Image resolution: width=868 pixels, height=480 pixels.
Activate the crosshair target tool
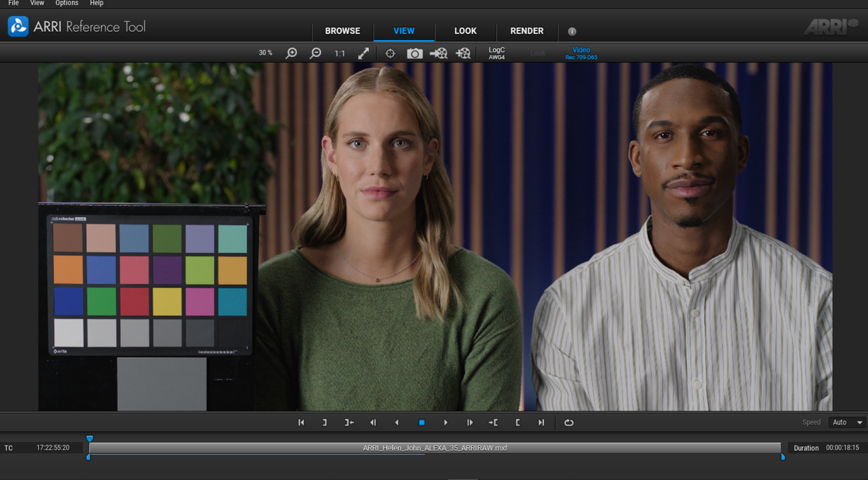pos(391,53)
